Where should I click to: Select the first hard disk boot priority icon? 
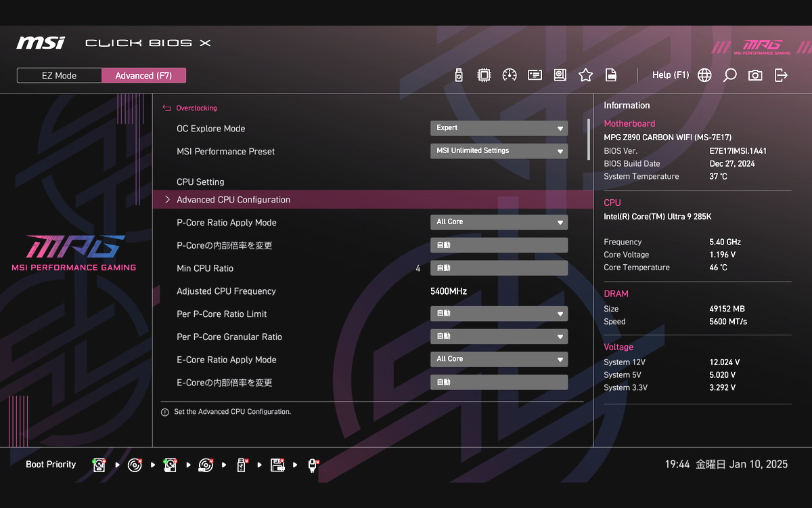(x=99, y=465)
